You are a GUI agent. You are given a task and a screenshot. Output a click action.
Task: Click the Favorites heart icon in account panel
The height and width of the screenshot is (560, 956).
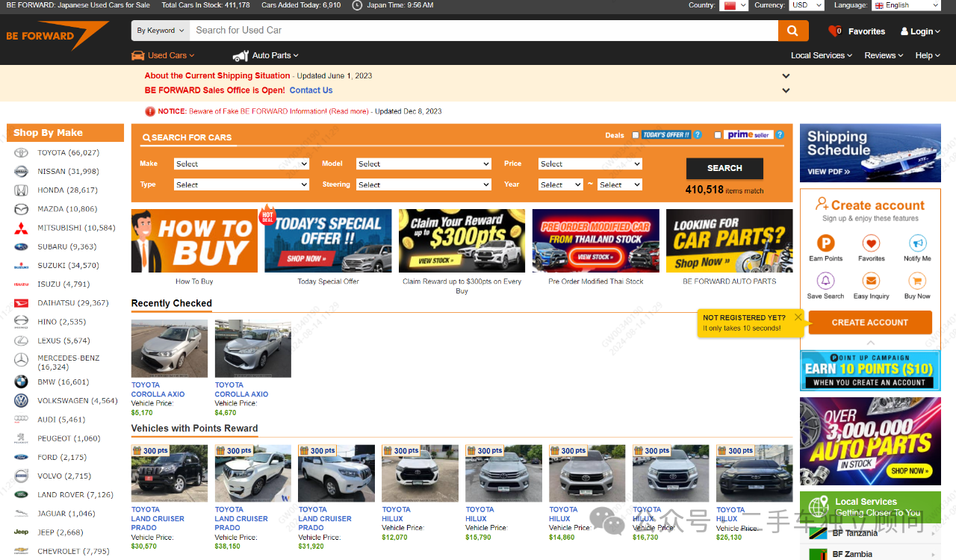pyautogui.click(x=871, y=243)
